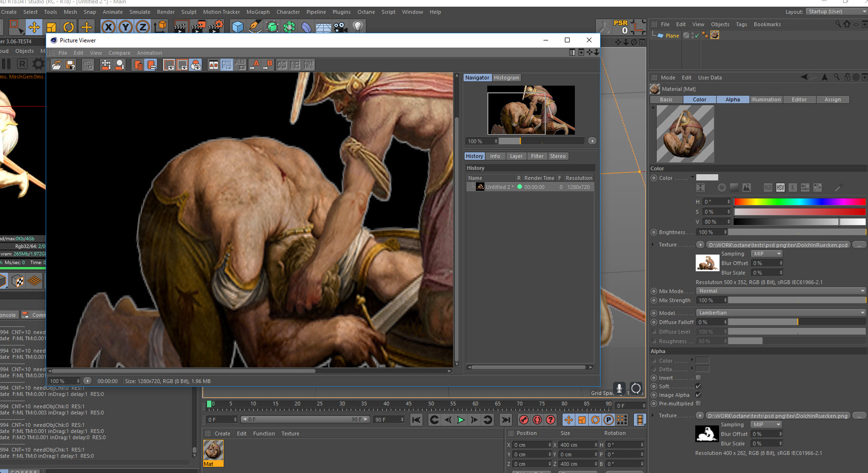Open the Basic material tab
The image size is (868, 473).
point(666,99)
